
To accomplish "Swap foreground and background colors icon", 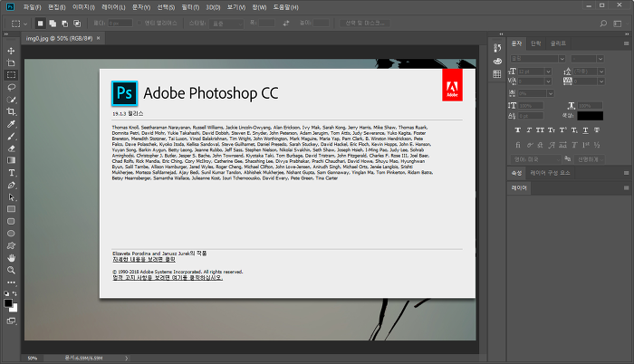I will point(15,293).
